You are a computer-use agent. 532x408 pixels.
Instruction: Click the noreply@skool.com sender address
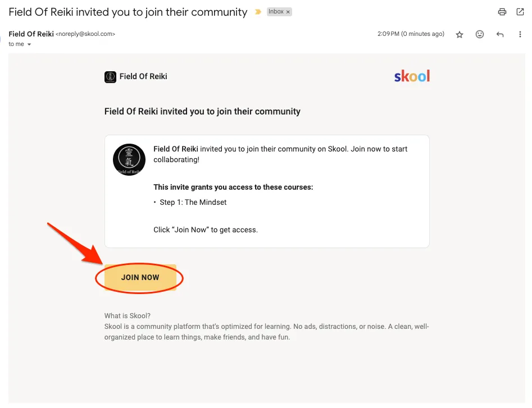(x=85, y=34)
